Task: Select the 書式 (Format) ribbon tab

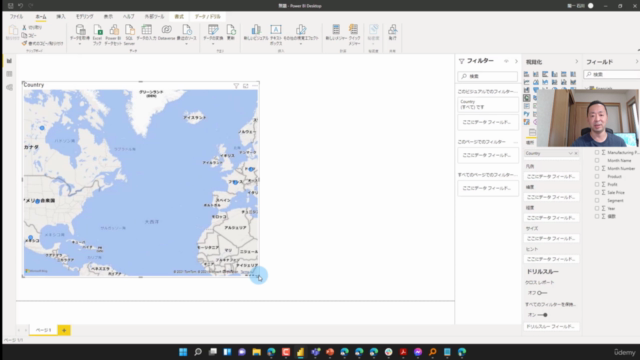Action: coord(179,17)
